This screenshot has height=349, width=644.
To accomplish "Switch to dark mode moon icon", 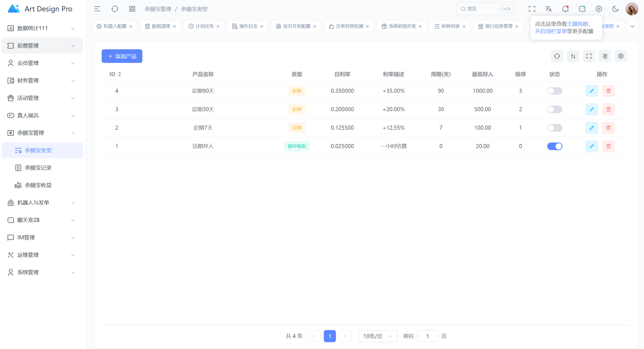I will 615,9.
